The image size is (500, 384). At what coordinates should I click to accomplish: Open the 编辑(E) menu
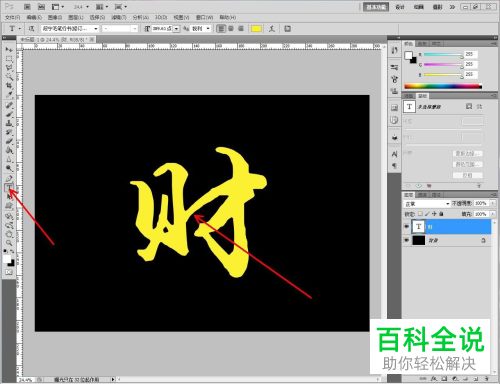[x=34, y=17]
